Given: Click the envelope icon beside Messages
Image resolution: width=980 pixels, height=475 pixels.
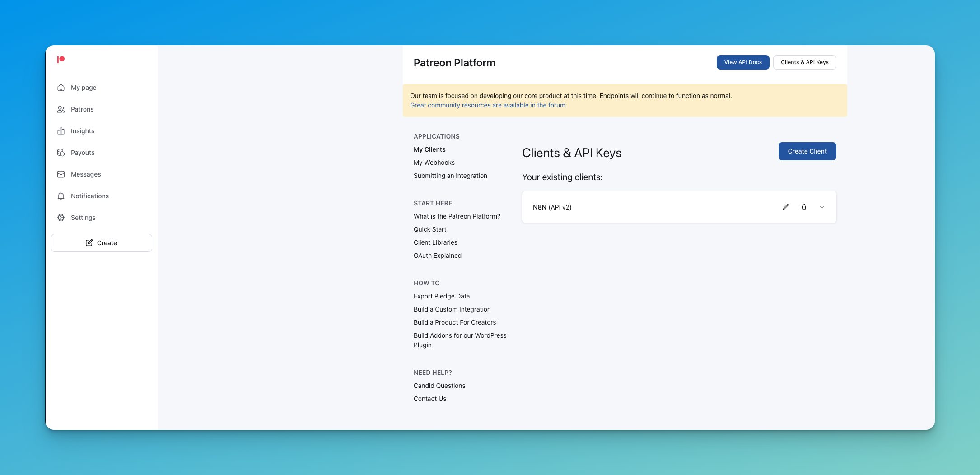Looking at the screenshot, I should [61, 174].
